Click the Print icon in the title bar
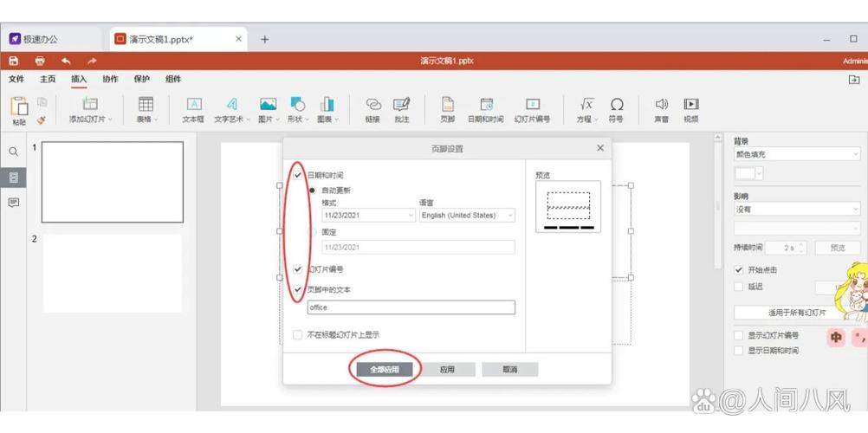 pos(40,61)
